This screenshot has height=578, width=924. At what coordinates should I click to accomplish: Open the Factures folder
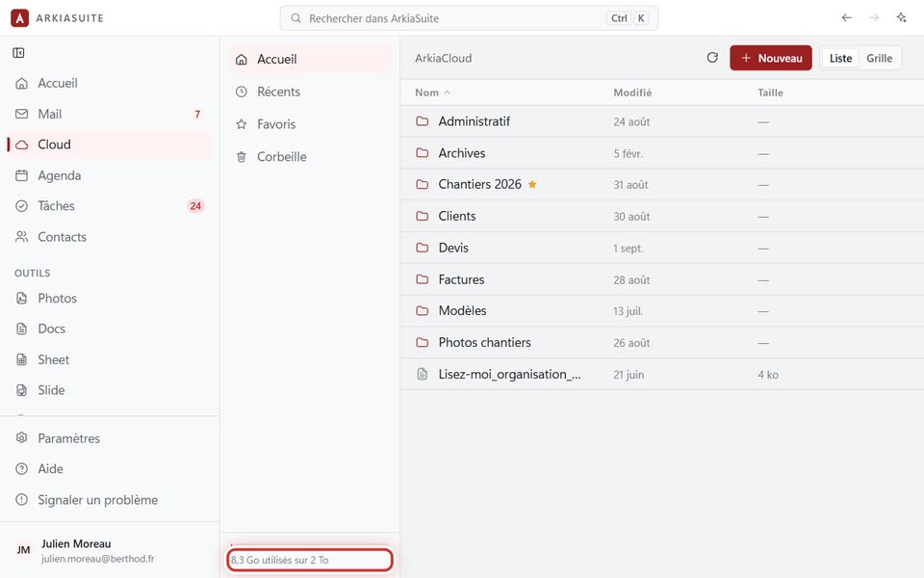click(662, 279)
